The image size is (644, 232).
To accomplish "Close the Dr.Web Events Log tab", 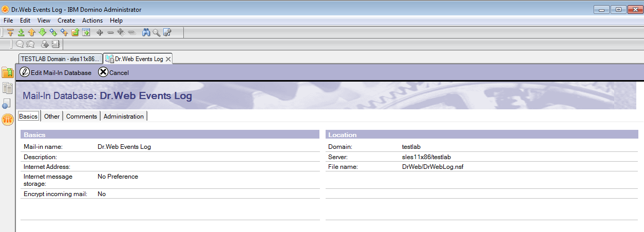I will (x=168, y=59).
